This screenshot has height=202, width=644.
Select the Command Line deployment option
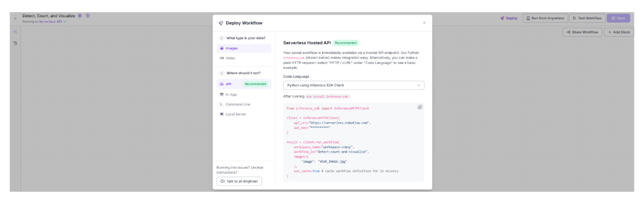click(244, 104)
